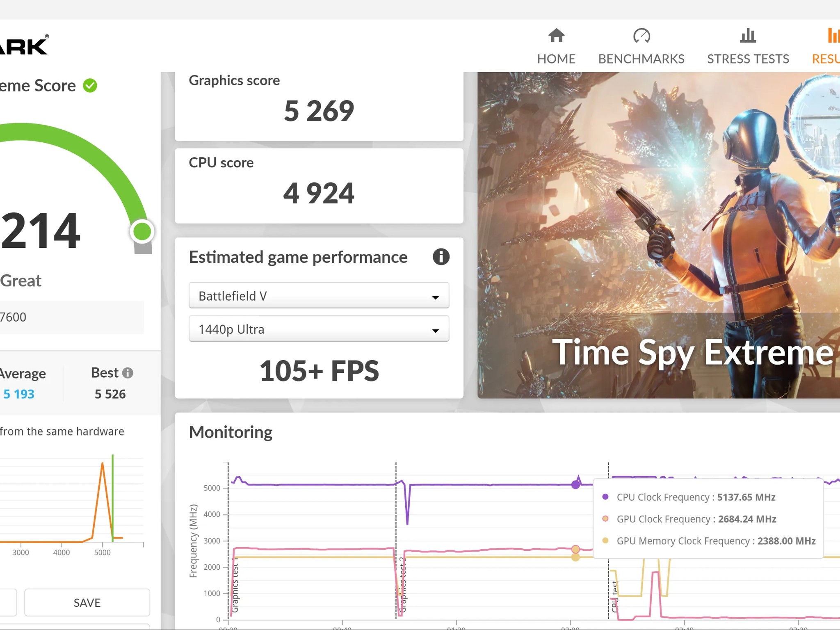Click the GPU clock point on the graph
Image resolution: width=840 pixels, height=630 pixels.
(575, 549)
